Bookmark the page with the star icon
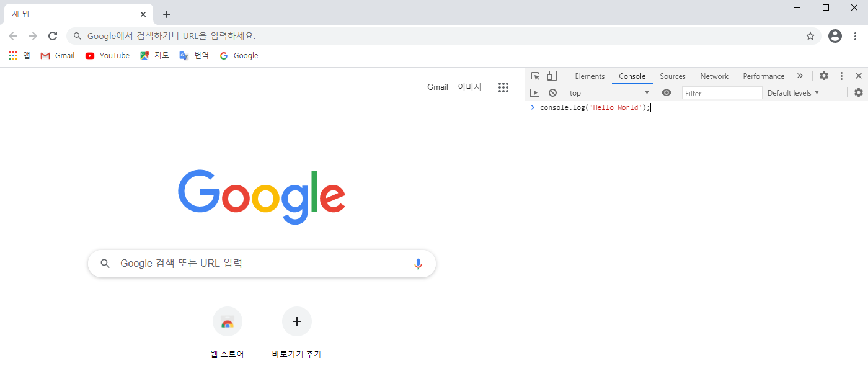The height and width of the screenshot is (371, 868). (810, 36)
